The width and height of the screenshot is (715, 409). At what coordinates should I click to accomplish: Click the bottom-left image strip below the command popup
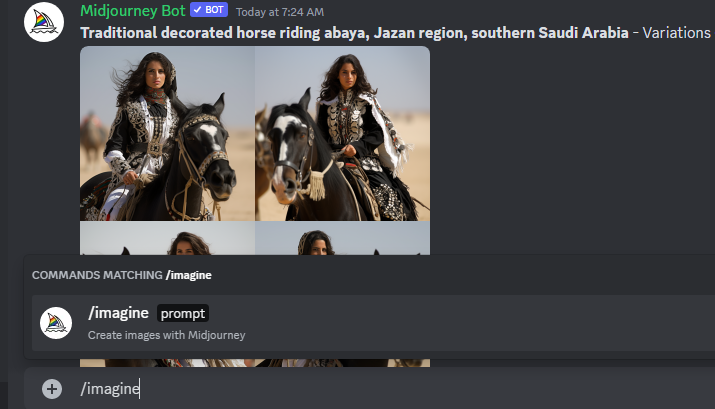[167, 363]
